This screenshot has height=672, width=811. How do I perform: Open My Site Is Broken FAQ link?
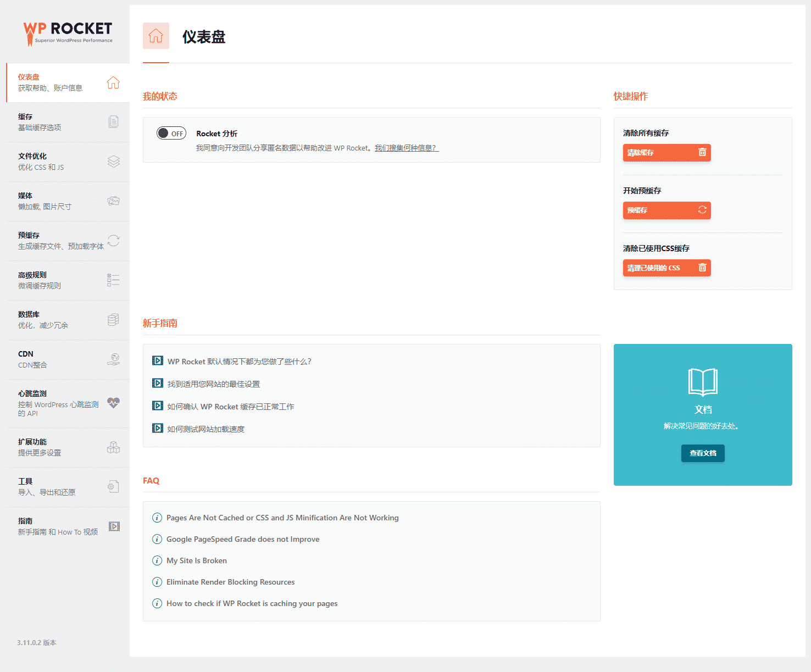(x=197, y=560)
